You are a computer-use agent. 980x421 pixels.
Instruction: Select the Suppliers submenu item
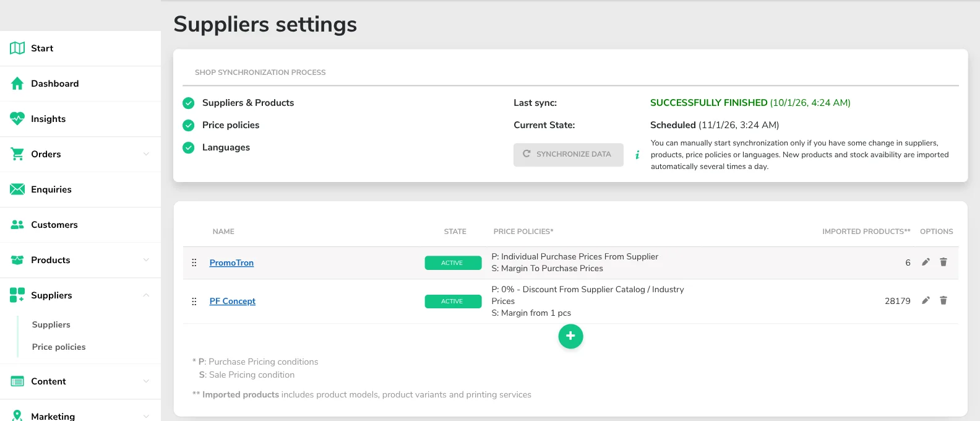pos(51,324)
